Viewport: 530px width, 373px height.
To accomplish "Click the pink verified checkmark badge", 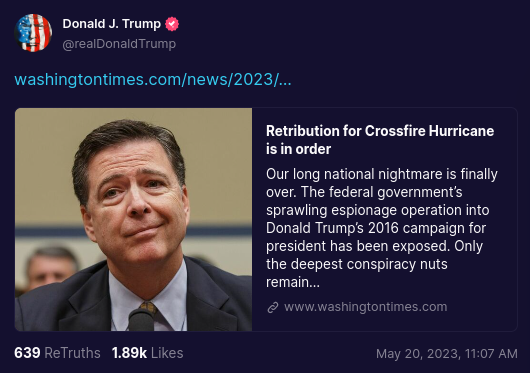I will [x=172, y=24].
